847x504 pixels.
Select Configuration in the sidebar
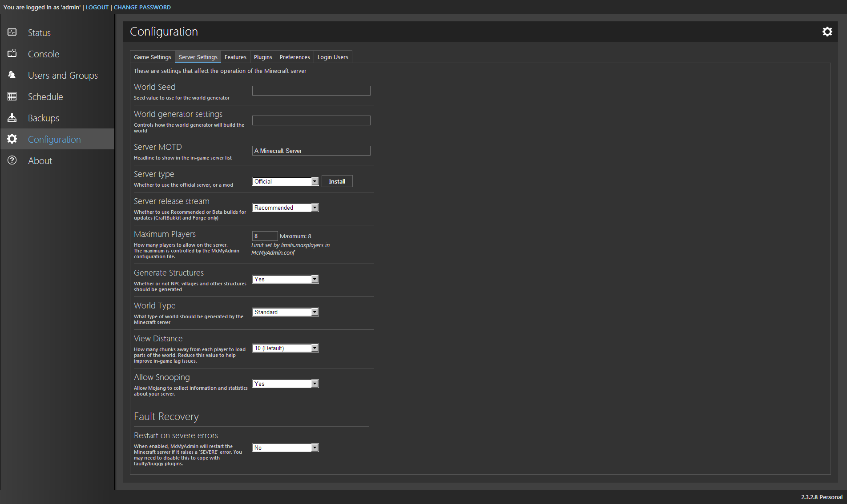tap(57, 139)
